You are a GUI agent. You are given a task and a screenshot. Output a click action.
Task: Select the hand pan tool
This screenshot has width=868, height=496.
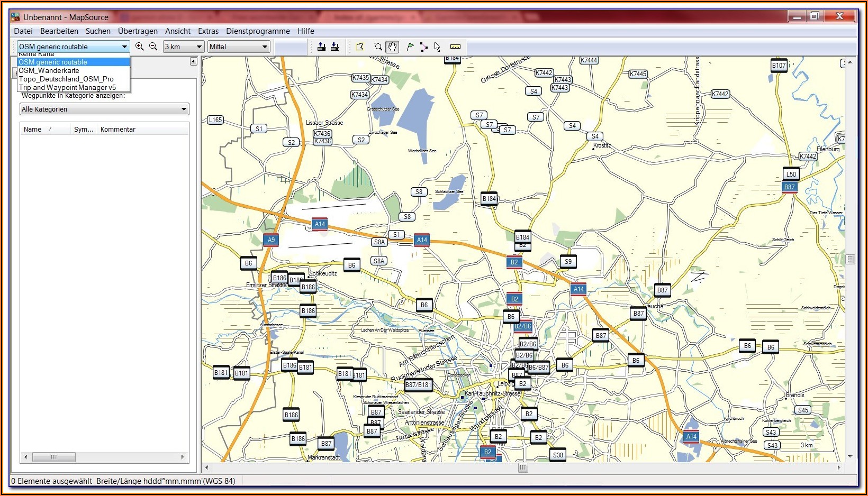pos(392,47)
